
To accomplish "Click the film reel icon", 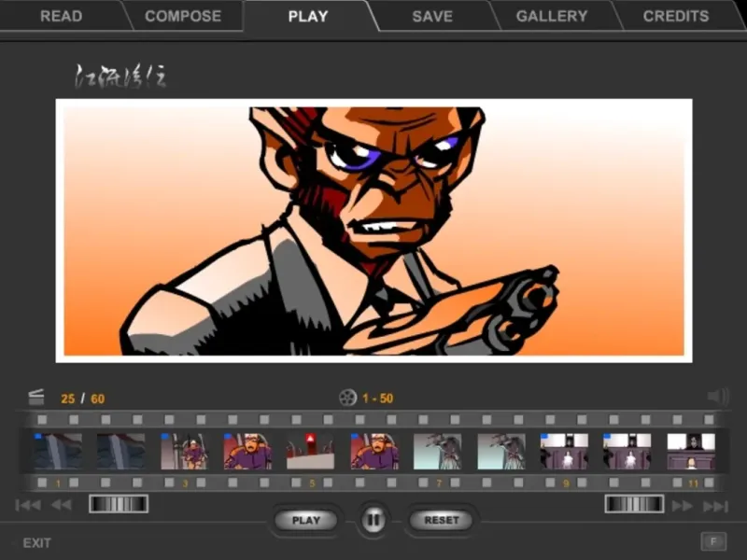I will (x=347, y=398).
